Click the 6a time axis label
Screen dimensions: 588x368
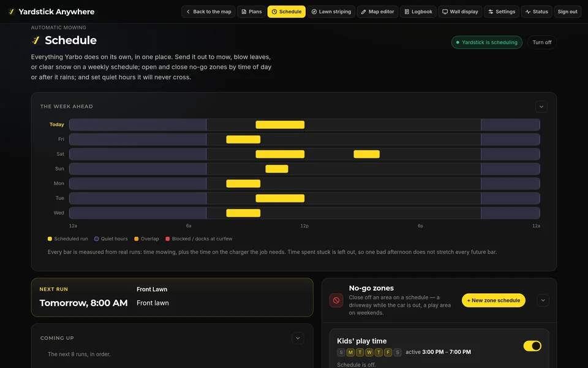pos(189,226)
